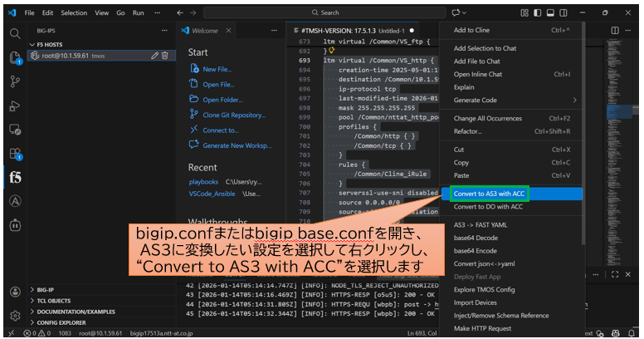The image size is (644, 339).
Task: Go forward with the navigation arrow
Action: 193,12
